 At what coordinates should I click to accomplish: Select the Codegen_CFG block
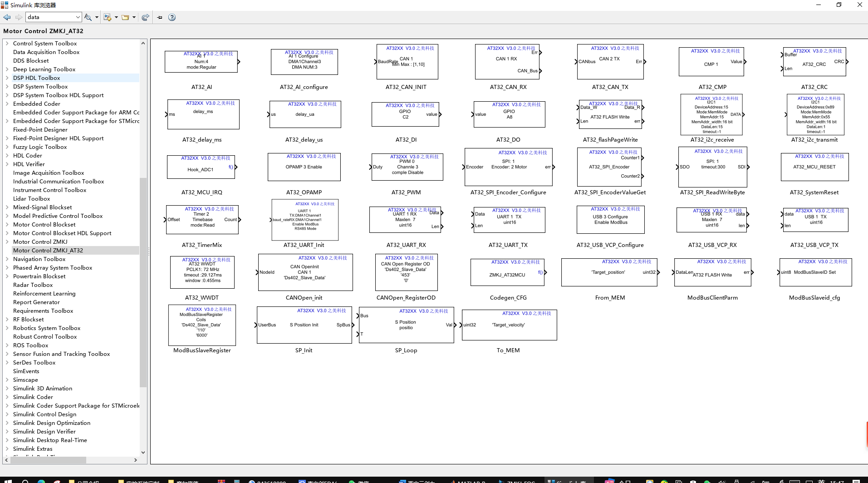[507, 272]
